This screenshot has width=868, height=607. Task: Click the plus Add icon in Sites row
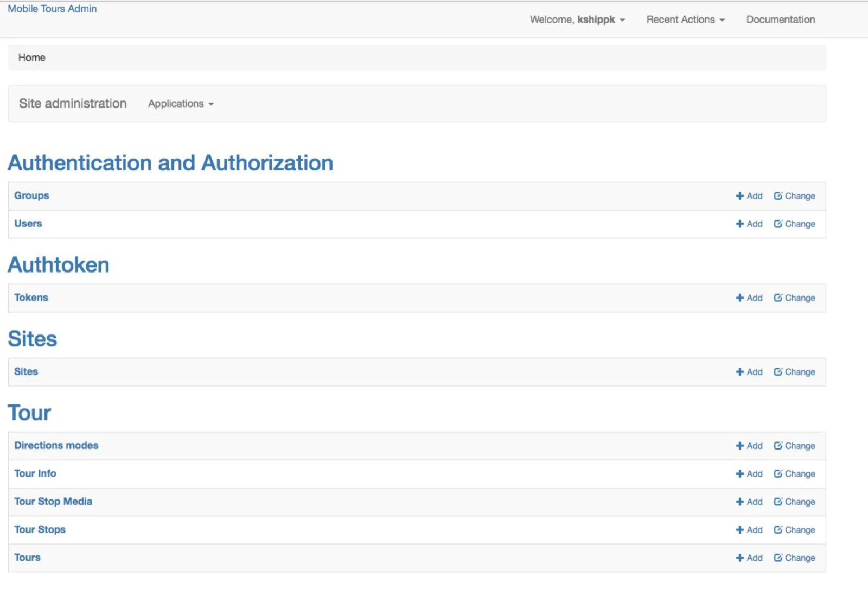click(x=739, y=372)
